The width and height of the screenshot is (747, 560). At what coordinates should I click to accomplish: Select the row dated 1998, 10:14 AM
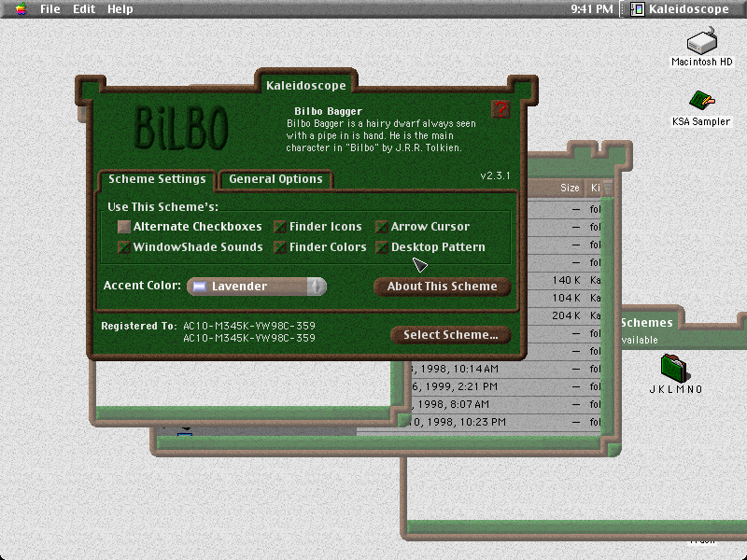click(x=505, y=369)
